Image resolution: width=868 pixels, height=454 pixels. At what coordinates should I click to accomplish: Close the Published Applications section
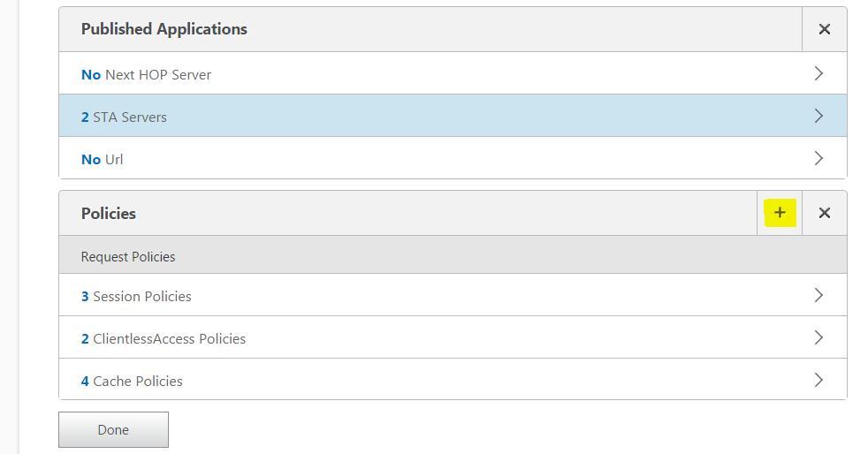(x=824, y=29)
